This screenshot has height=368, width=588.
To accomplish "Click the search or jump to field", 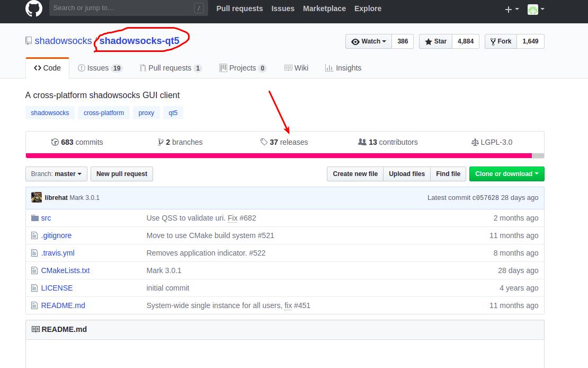I will [x=128, y=8].
